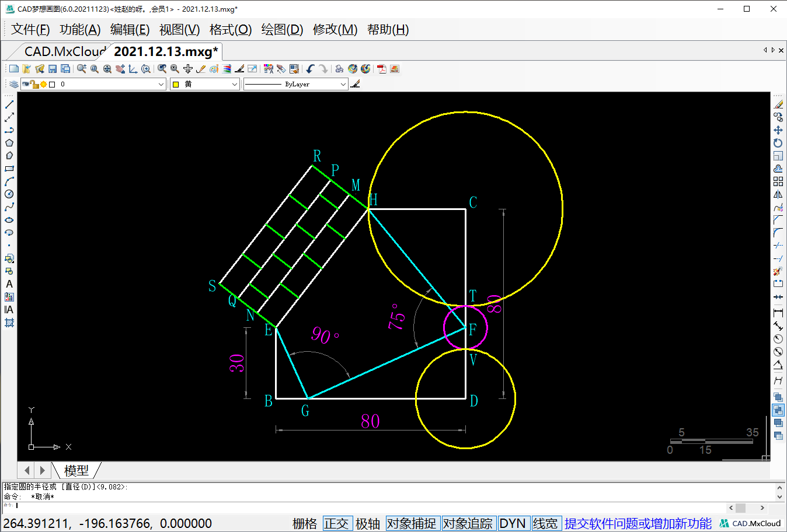Toggle 栅格 grid mode
This screenshot has height=532, width=787.
pyautogui.click(x=305, y=523)
